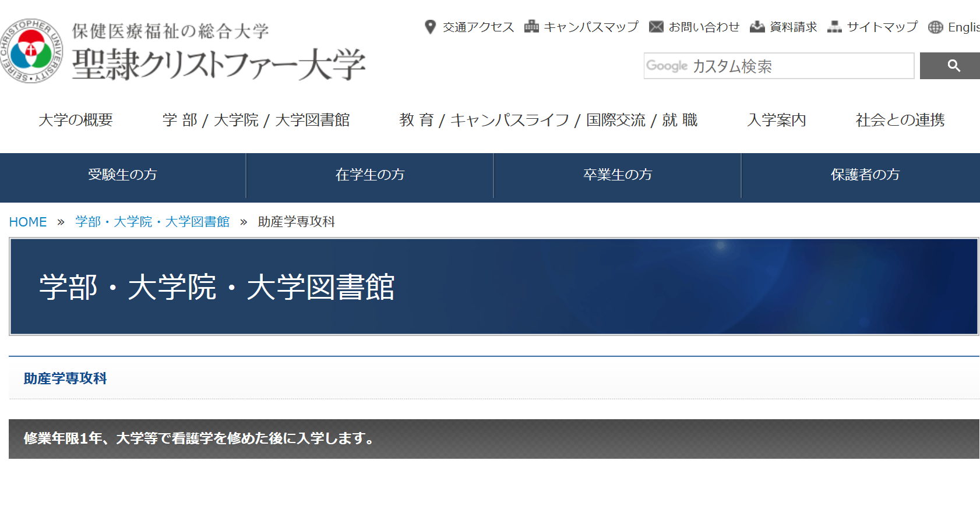
Task: Click the HOME breadcrumb link
Action: (27, 221)
